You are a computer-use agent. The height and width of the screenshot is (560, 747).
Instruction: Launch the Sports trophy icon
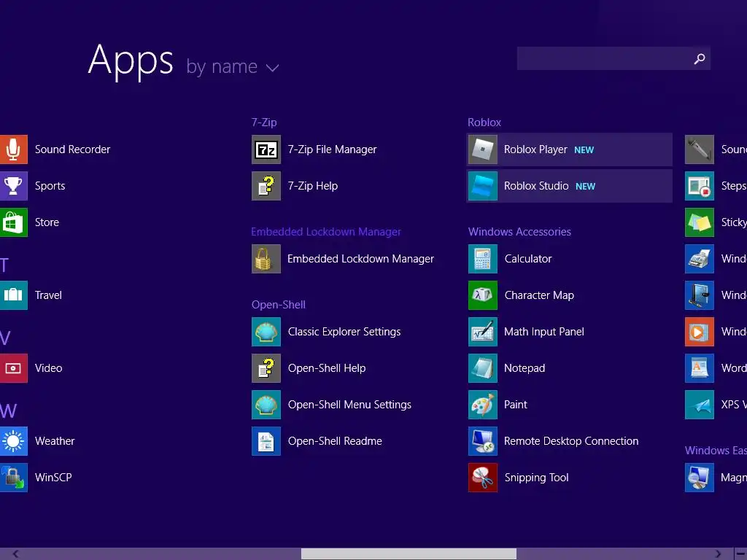click(x=13, y=186)
